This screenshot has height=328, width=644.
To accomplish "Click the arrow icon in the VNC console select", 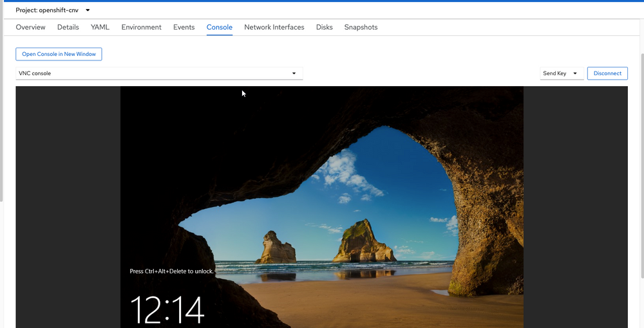I will click(294, 73).
